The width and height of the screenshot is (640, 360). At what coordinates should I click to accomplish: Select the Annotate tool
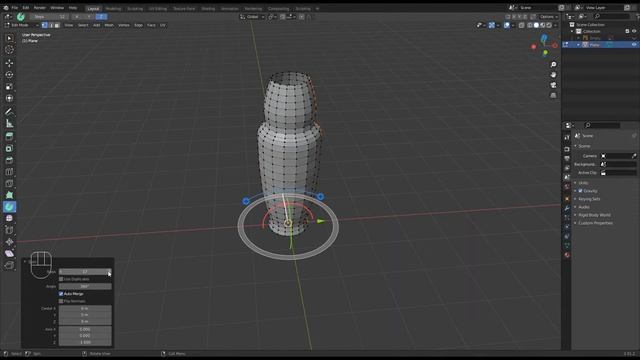pos(9,111)
